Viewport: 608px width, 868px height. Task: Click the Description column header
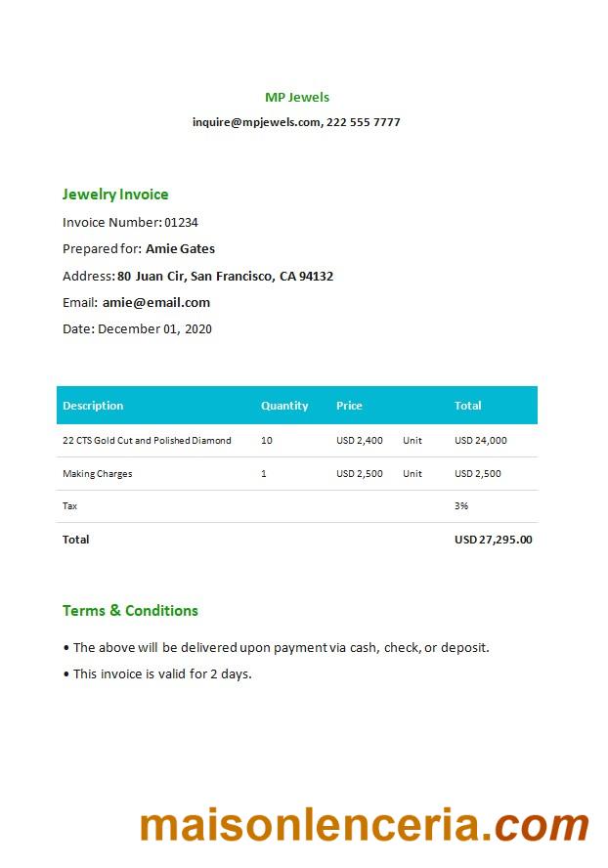[93, 406]
